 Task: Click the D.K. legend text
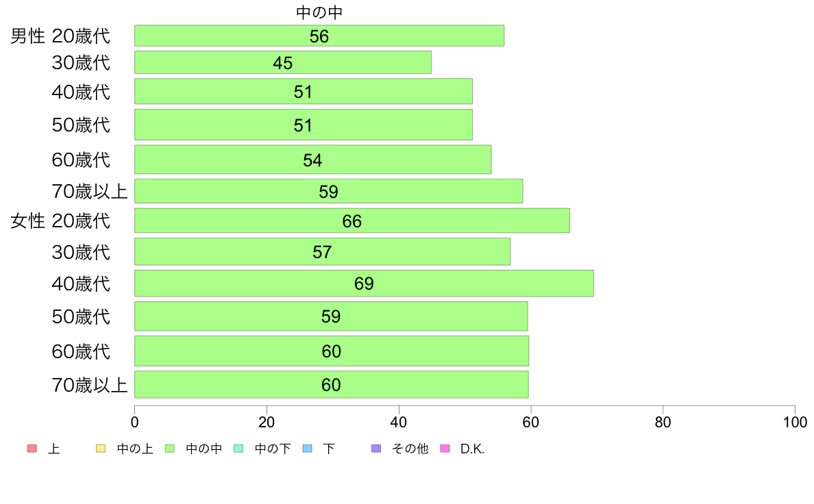coord(472,449)
